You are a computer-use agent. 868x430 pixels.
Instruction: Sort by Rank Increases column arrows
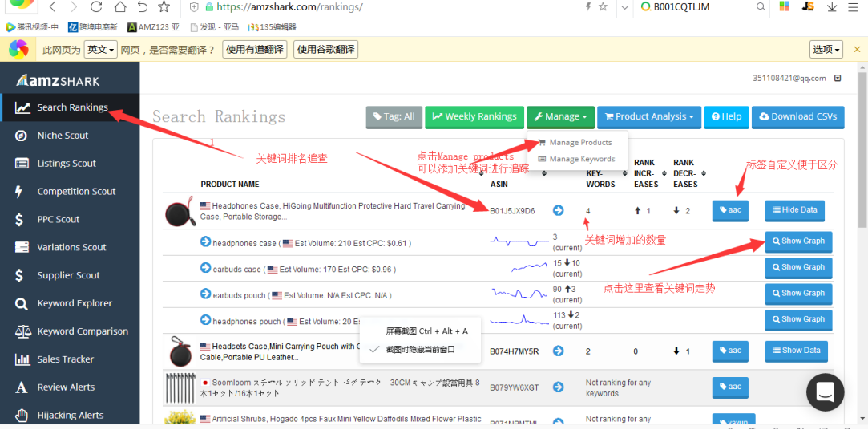click(664, 173)
